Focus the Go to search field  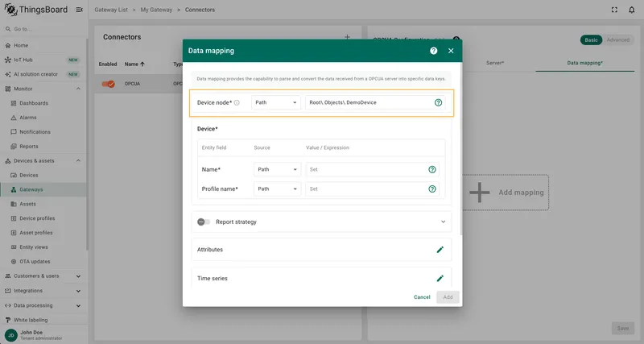click(x=43, y=29)
